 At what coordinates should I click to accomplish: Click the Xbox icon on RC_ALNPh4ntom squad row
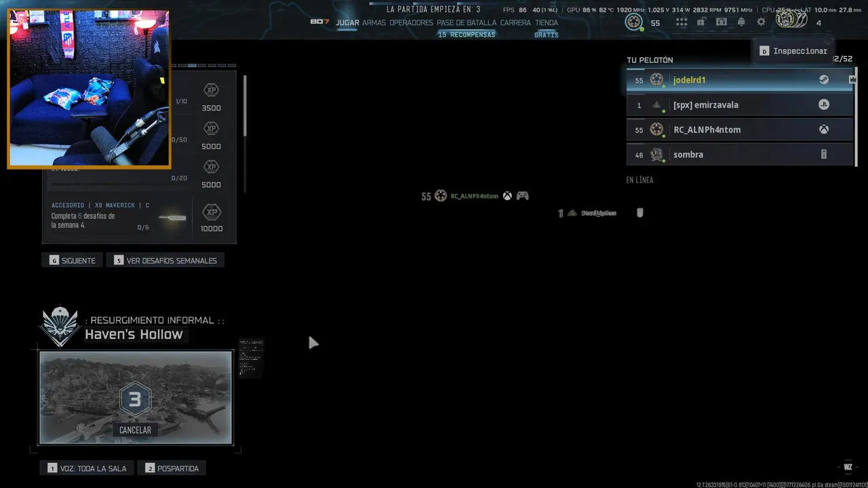823,129
